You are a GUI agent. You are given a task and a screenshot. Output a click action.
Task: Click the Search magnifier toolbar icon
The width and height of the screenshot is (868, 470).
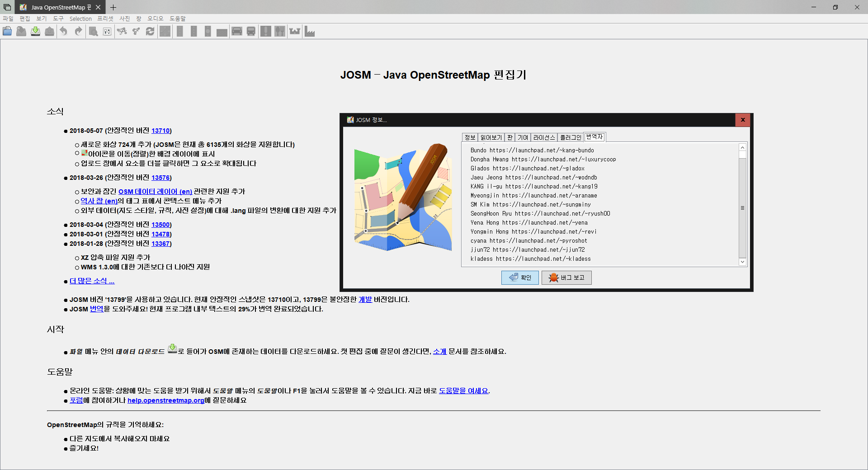coord(93,31)
